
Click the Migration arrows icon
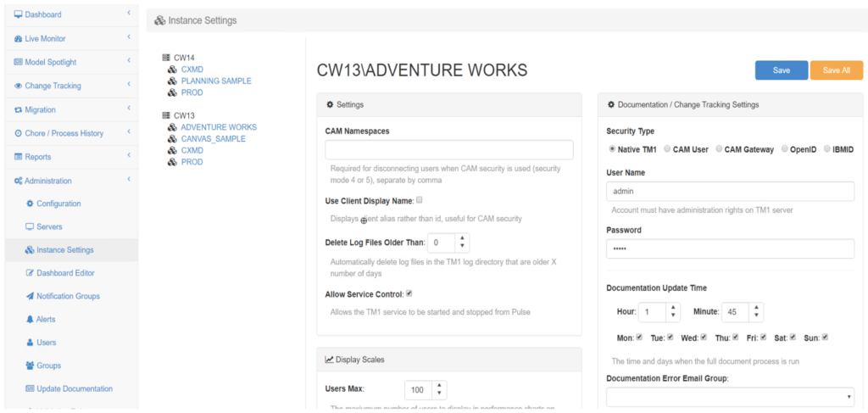(x=19, y=109)
